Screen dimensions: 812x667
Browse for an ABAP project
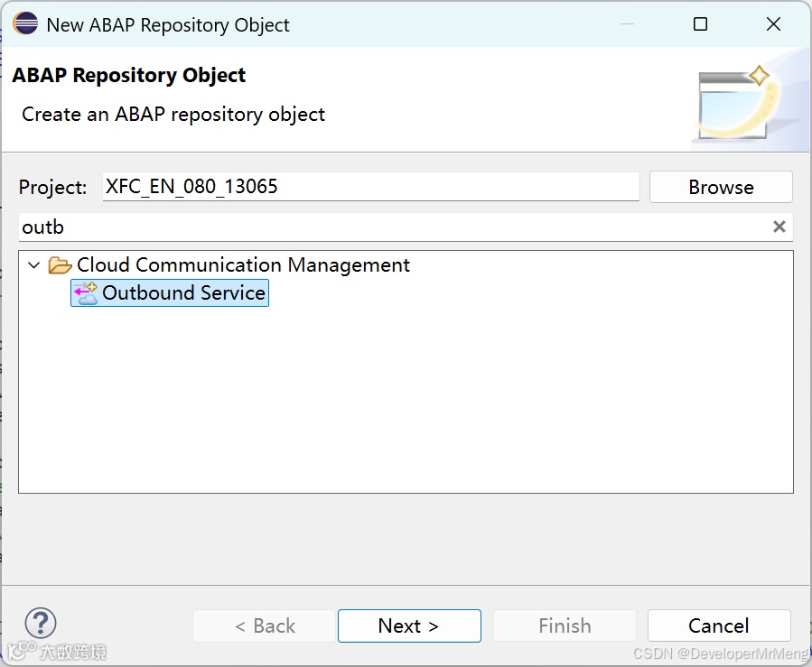point(721,187)
